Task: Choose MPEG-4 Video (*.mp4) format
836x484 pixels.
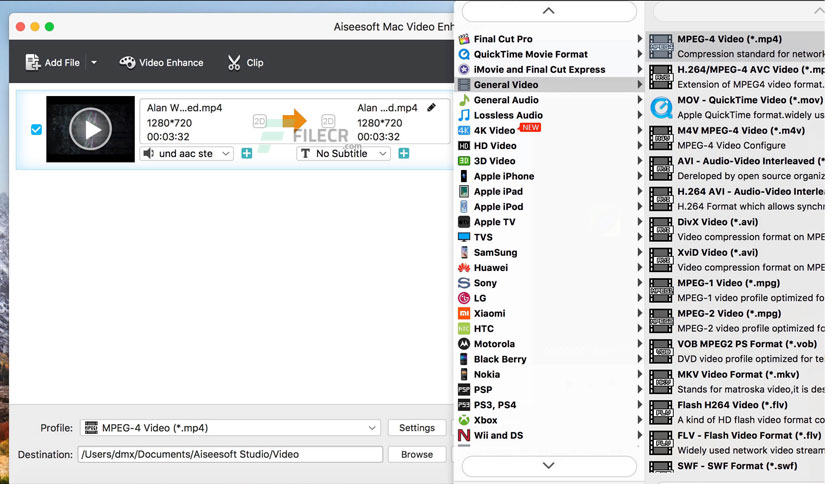Action: coord(736,46)
